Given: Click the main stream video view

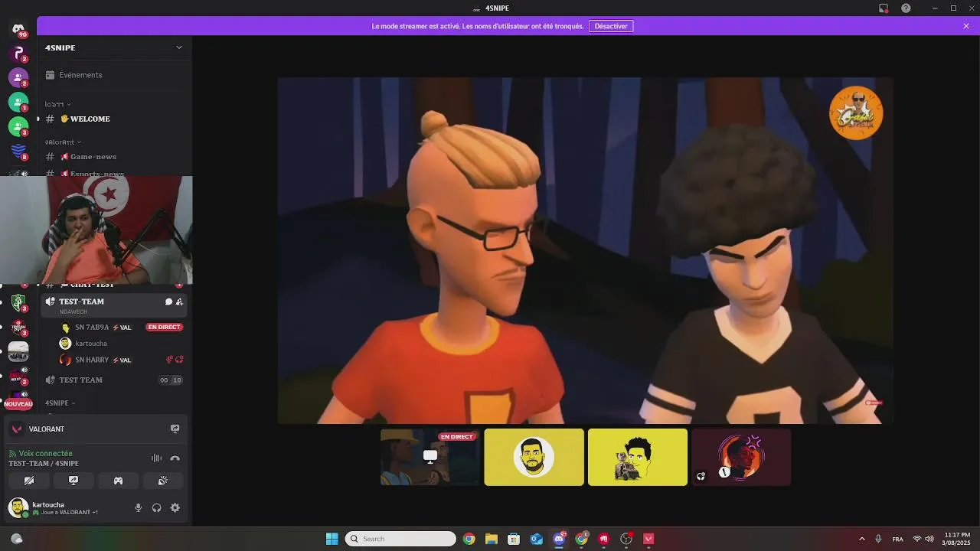Looking at the screenshot, I should pos(586,250).
